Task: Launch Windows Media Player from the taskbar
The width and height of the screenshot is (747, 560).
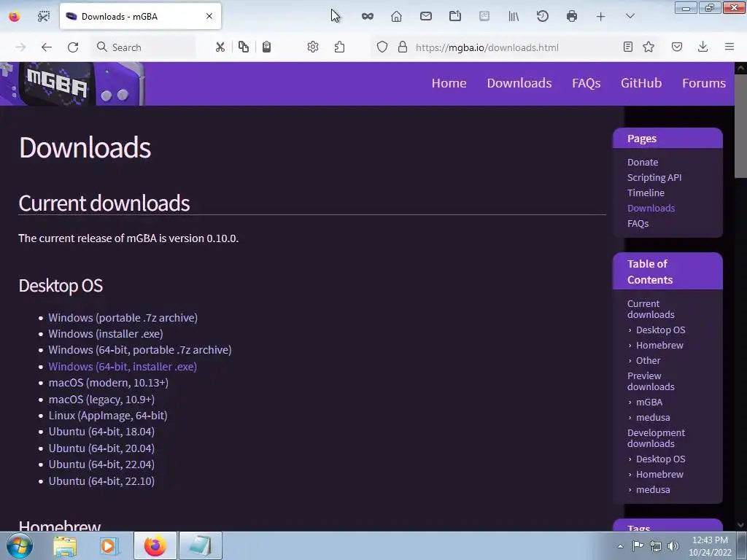Action: [x=109, y=546]
